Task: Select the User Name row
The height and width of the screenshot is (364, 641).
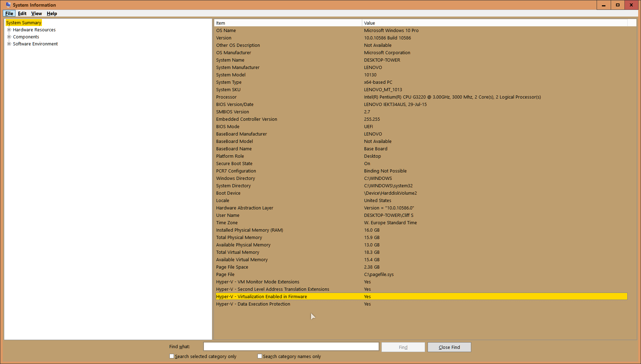Action: coord(421,215)
